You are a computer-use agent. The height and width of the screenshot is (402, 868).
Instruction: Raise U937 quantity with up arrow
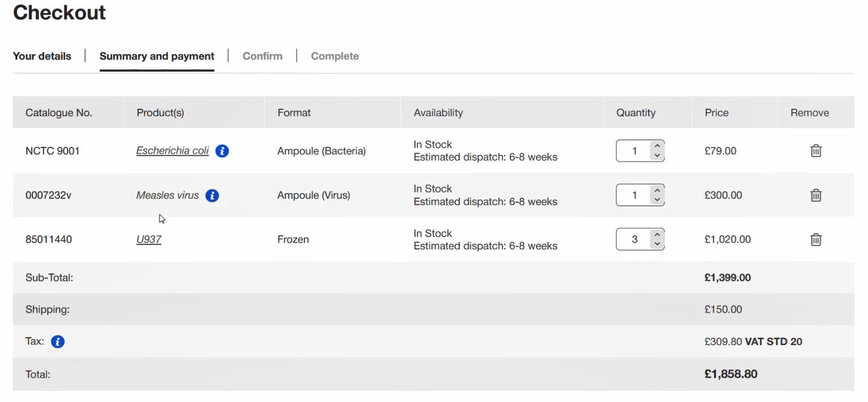click(657, 235)
